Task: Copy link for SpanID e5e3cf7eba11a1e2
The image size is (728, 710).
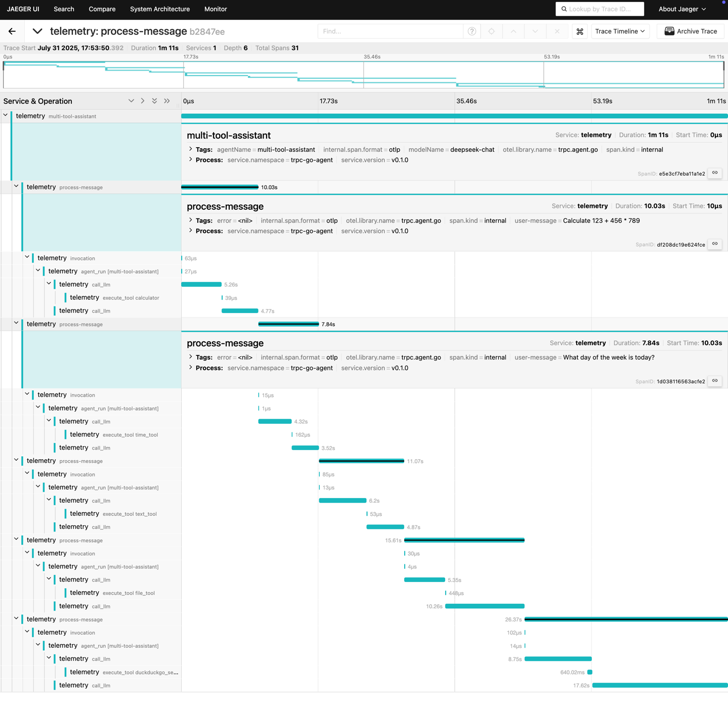Action: pyautogui.click(x=715, y=173)
